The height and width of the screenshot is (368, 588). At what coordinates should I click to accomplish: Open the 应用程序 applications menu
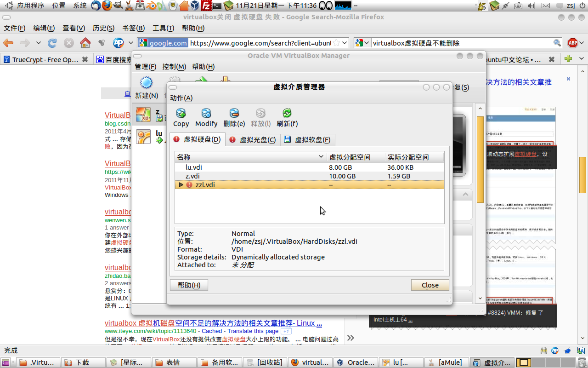[x=30, y=6]
